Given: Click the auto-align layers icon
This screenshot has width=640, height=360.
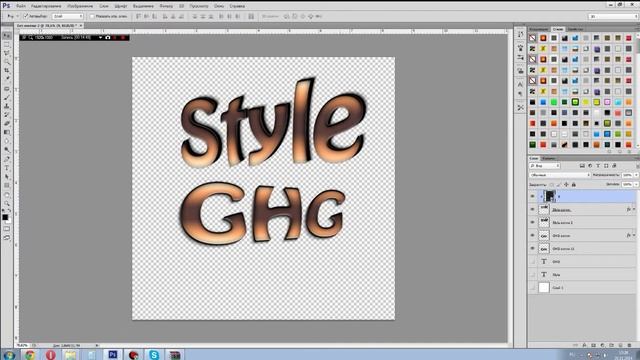Looking at the screenshot, I should click(251, 16).
